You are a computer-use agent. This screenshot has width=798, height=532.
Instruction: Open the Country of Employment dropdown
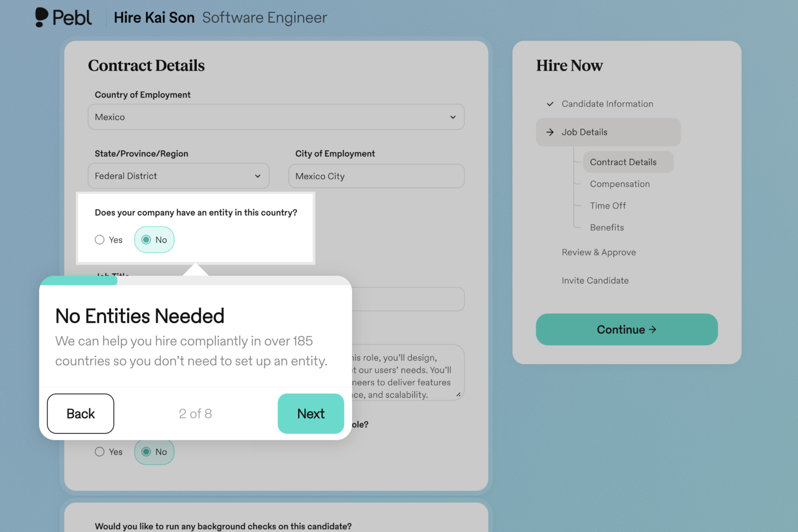point(276,117)
